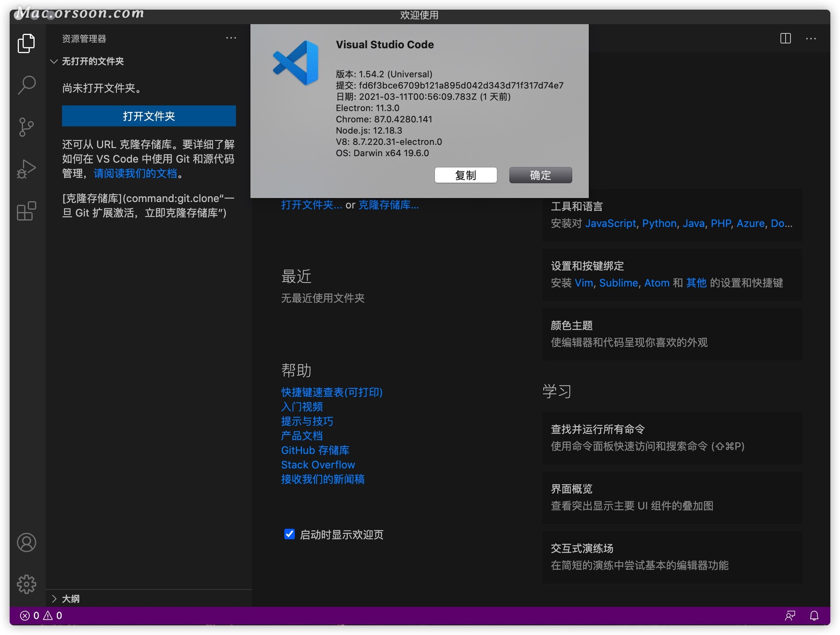
Task: Click the Accounts icon in activity bar
Action: [x=26, y=542]
